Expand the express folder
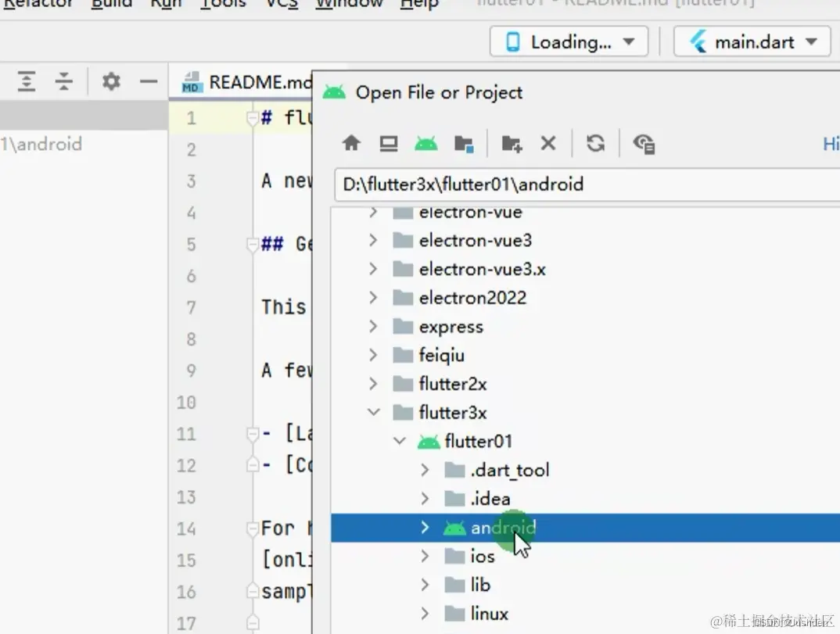The height and width of the screenshot is (634, 840). click(x=373, y=326)
